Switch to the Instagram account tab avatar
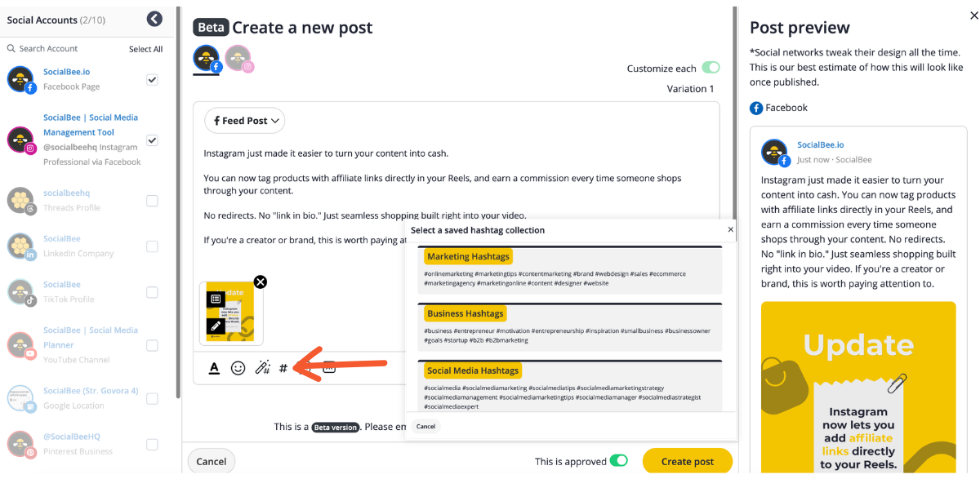The width and height of the screenshot is (980, 479). (238, 60)
